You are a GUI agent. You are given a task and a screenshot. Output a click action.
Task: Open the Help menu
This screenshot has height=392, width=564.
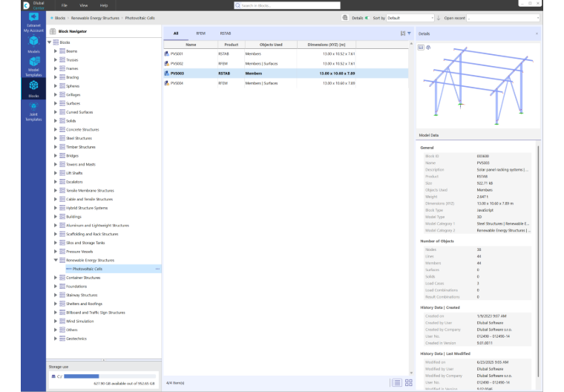tap(104, 5)
